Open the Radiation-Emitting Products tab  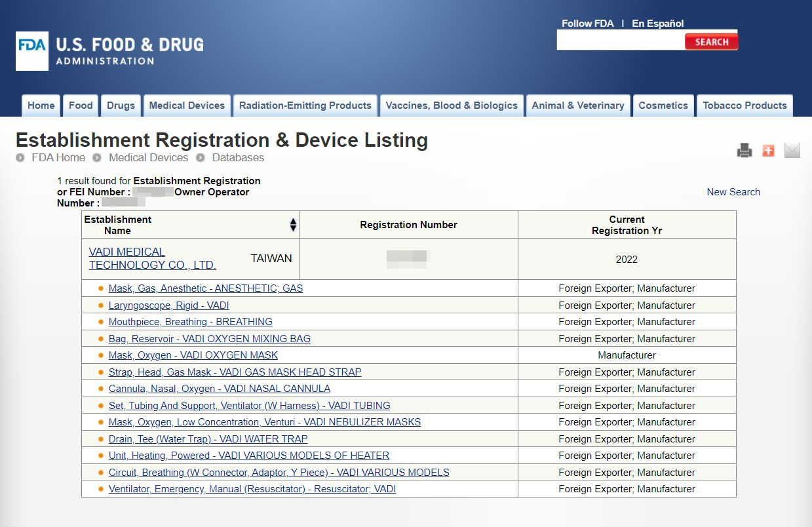point(305,106)
